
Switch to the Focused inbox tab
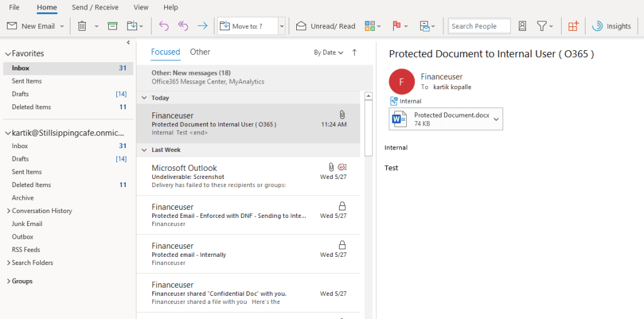tap(165, 52)
